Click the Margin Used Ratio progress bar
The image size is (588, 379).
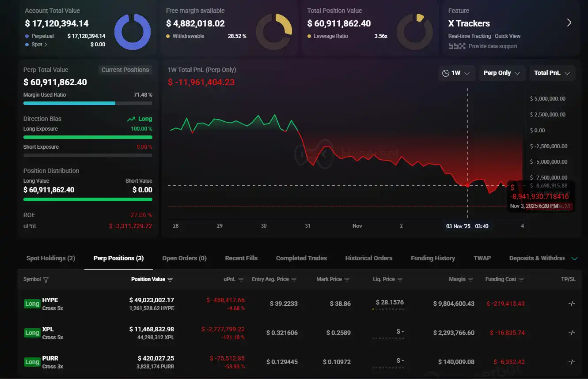[87, 103]
